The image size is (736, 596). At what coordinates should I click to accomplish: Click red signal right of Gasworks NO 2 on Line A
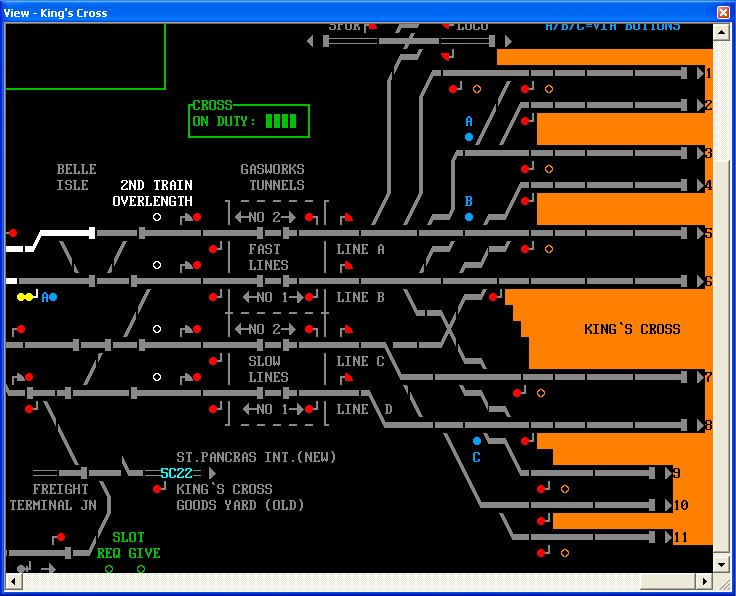tap(309, 217)
